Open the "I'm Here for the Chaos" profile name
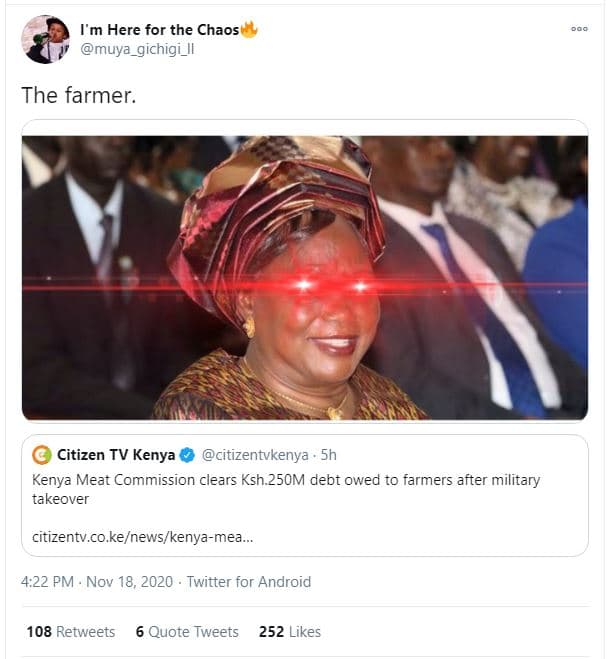This screenshot has width=607, height=659. click(159, 30)
